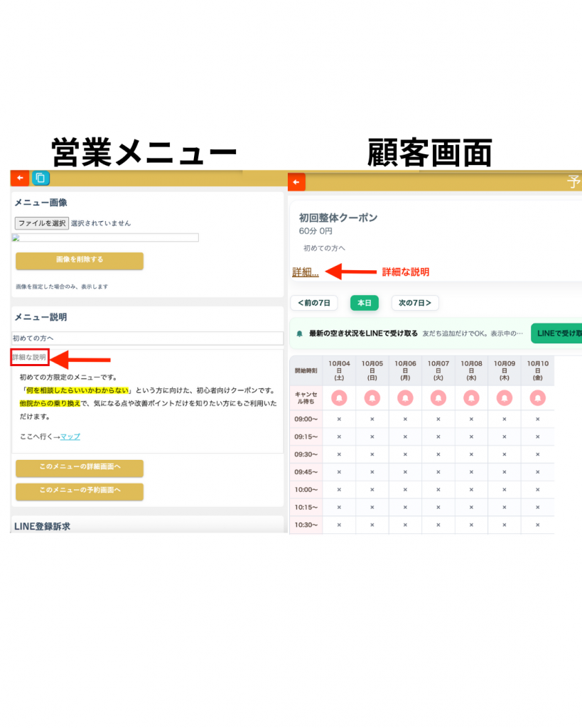
Task: Go to the previous week with ＜前の7日
Action: tap(314, 303)
